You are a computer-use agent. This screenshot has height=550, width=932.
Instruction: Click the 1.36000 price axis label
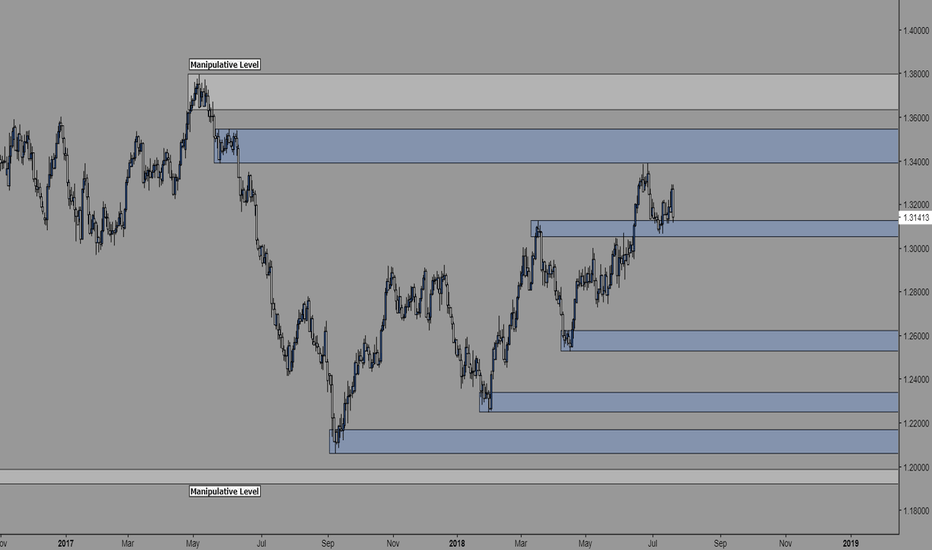pos(916,118)
